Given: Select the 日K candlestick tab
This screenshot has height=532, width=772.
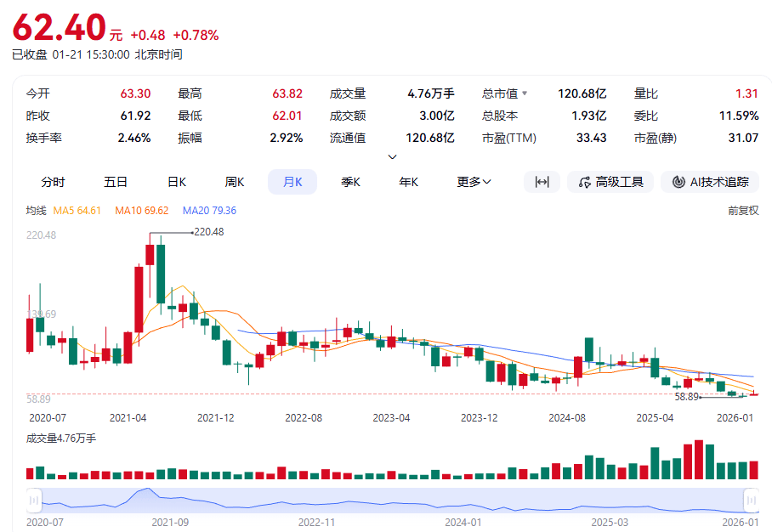Looking at the screenshot, I should click(x=176, y=182).
